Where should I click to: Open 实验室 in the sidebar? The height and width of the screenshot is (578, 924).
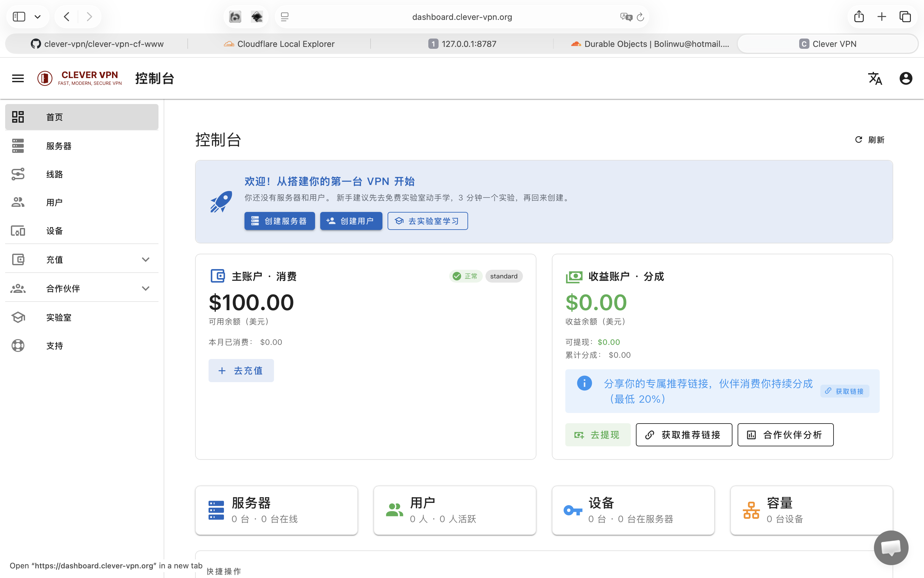[82, 317]
